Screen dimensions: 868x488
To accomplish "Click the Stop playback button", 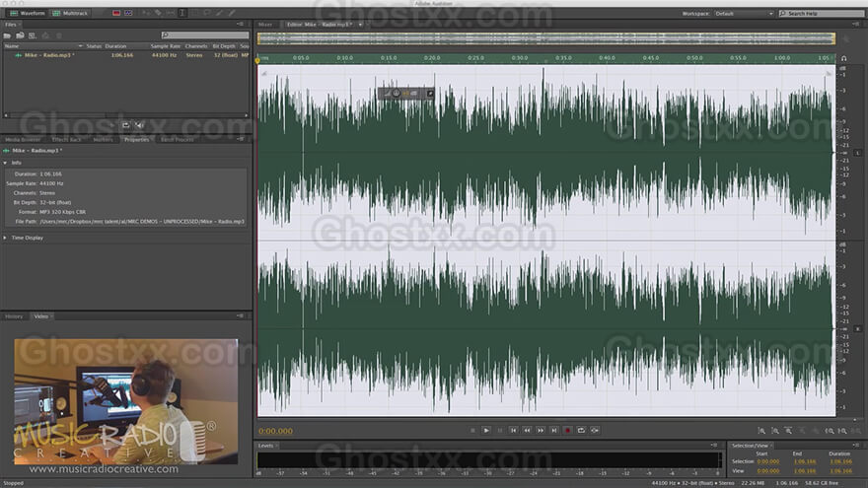I will click(472, 431).
